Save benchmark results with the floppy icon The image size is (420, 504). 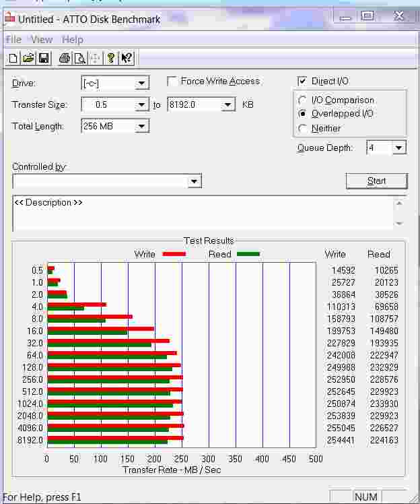click(44, 58)
